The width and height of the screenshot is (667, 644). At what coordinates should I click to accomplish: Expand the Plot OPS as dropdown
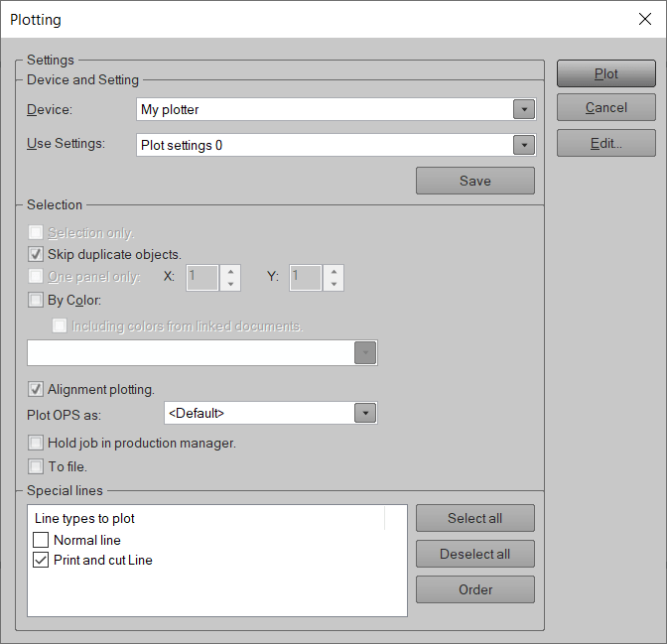(x=365, y=413)
